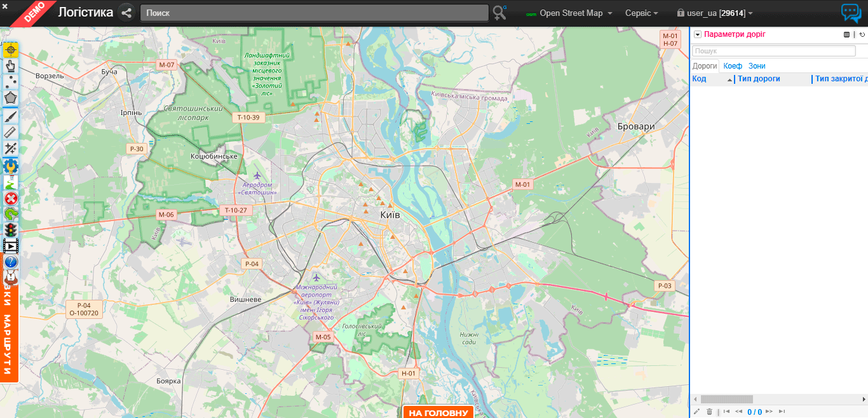Expand the Сервіс menu

(641, 13)
